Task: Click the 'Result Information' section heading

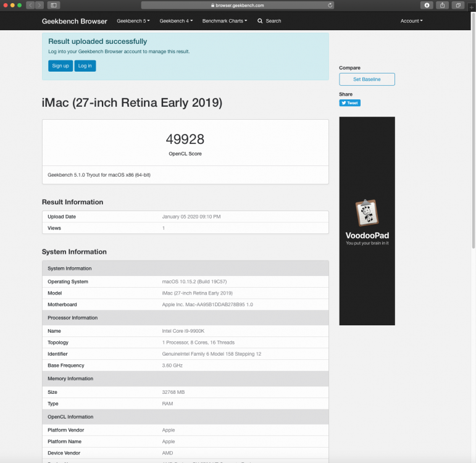Action: pos(72,202)
